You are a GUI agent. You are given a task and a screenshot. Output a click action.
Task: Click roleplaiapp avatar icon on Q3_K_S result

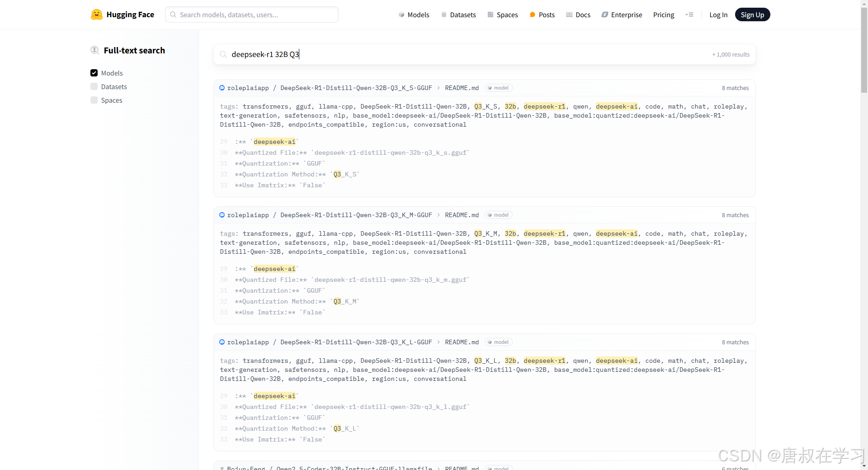(222, 88)
